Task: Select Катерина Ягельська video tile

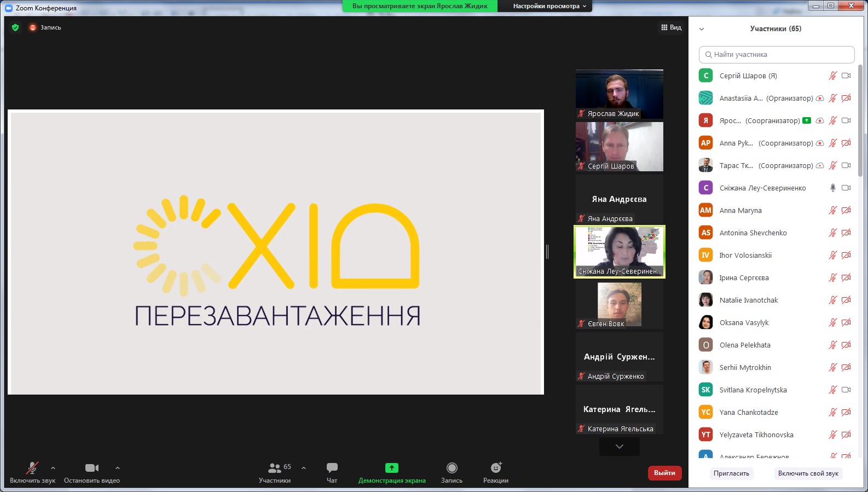Action: (620, 409)
